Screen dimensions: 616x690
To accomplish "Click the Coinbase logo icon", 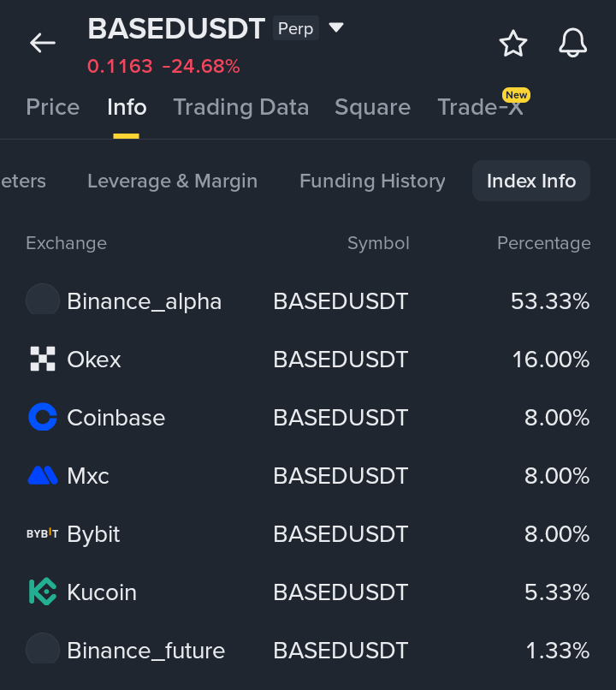I will [x=43, y=417].
